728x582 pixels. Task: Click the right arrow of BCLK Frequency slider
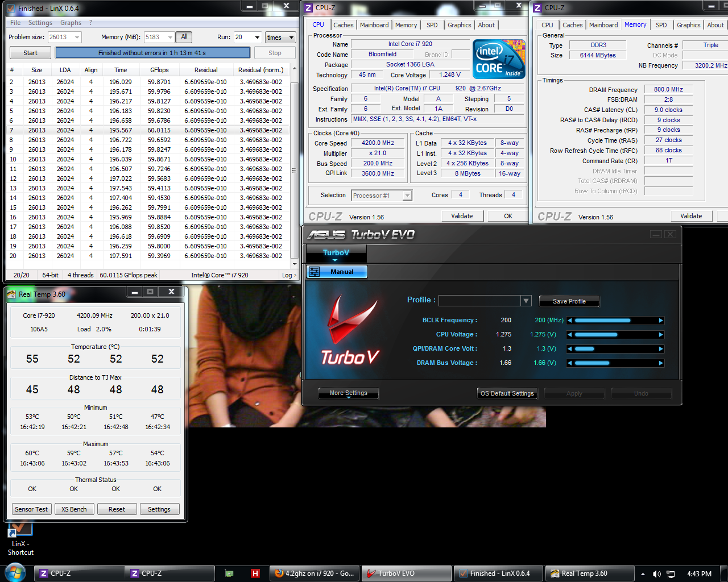(x=661, y=321)
